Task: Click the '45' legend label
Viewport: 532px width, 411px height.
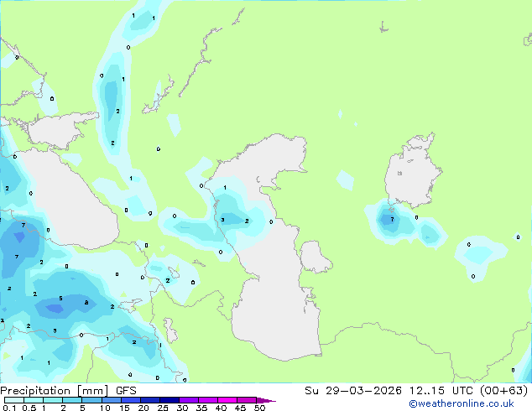Action: click(240, 408)
